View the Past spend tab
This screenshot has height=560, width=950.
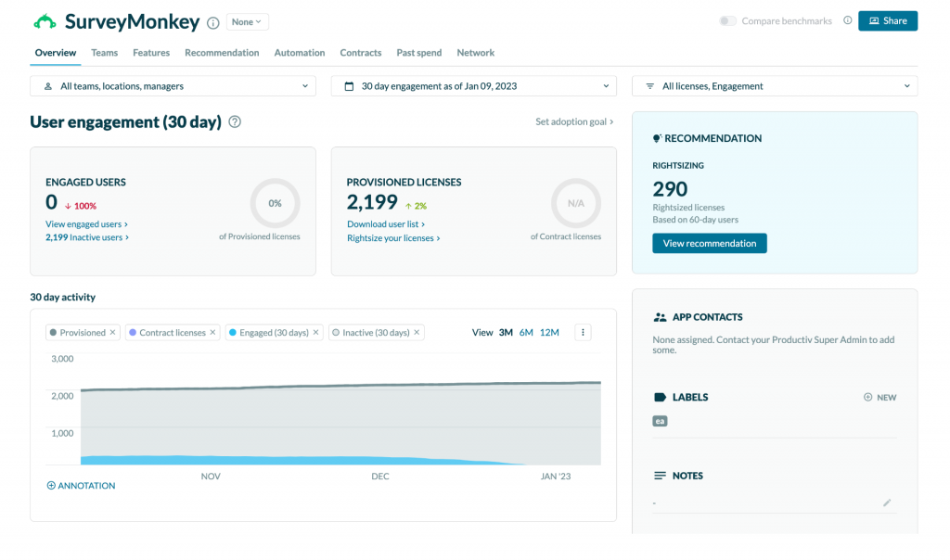click(418, 53)
